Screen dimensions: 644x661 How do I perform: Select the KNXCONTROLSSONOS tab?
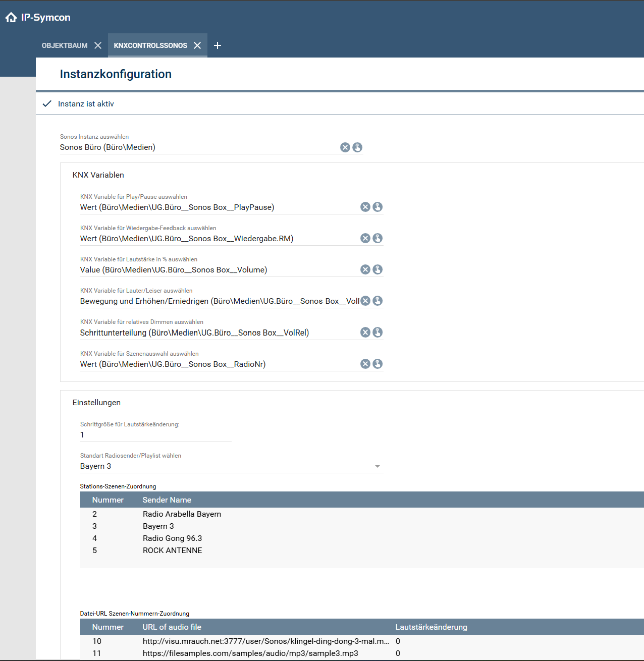pos(150,45)
